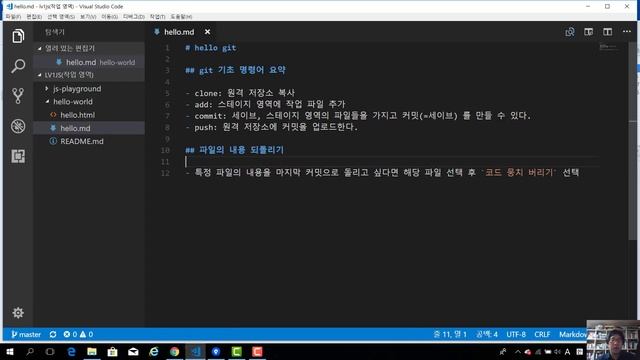
Task: Open the 편집(E) menu
Action: pos(34,17)
